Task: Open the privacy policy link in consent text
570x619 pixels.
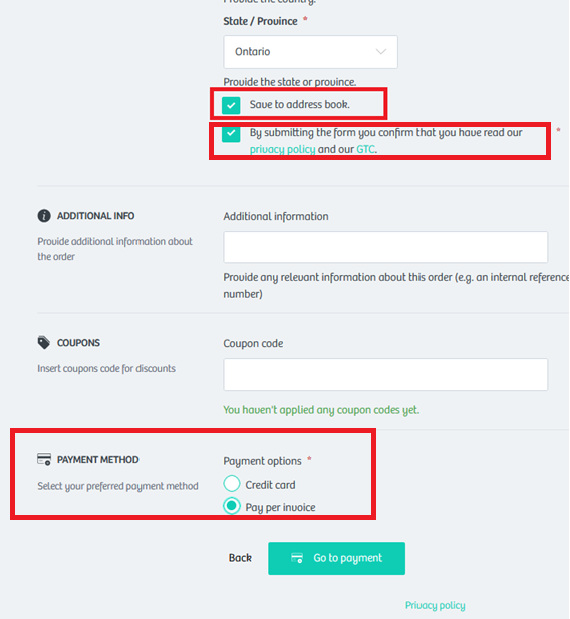Action: (282, 150)
